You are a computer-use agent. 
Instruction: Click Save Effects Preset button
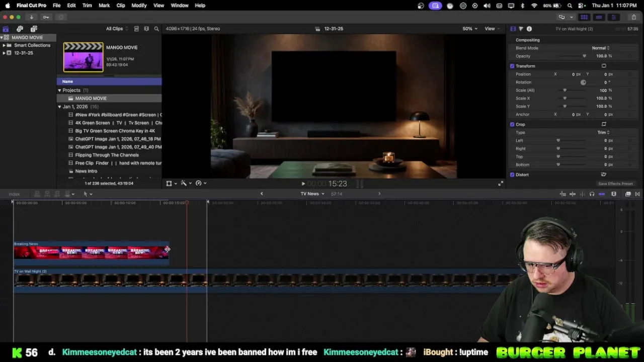(615, 184)
